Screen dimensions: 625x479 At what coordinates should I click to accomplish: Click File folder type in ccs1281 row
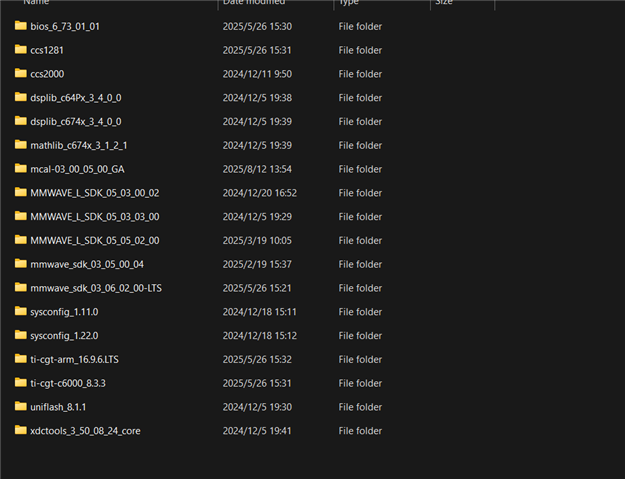pos(360,50)
